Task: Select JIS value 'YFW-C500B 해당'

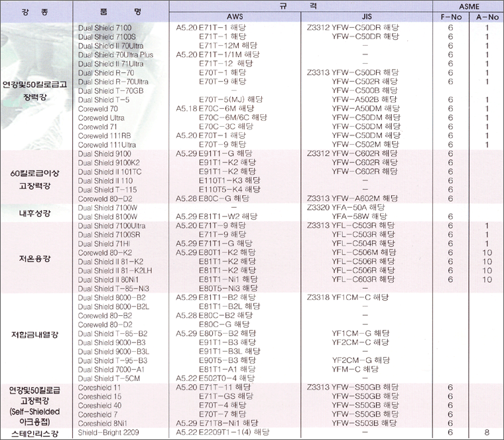Action: (365, 90)
